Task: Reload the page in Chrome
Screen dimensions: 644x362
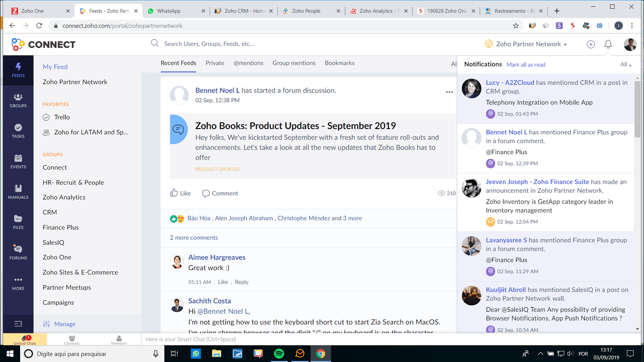Action: 39,26
